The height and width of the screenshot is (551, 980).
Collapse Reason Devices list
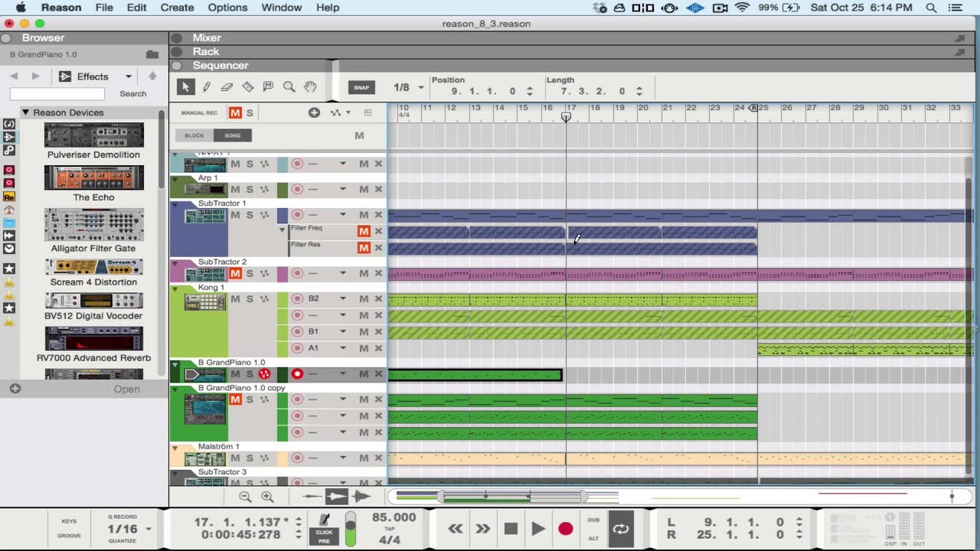point(25,112)
